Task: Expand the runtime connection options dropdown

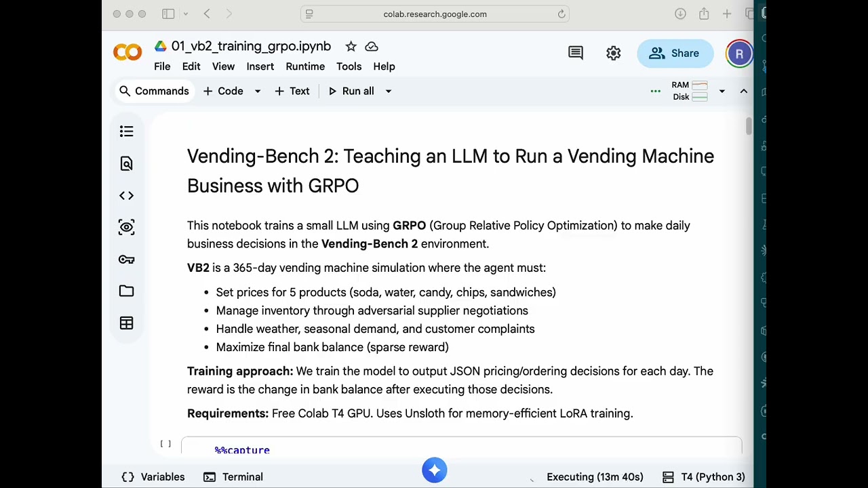Action: [722, 91]
